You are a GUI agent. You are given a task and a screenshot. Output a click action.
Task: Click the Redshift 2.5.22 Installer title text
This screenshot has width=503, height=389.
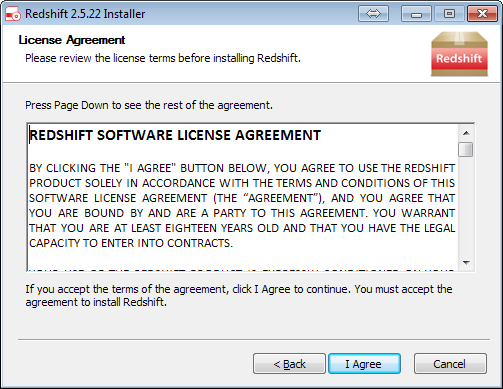click(85, 14)
